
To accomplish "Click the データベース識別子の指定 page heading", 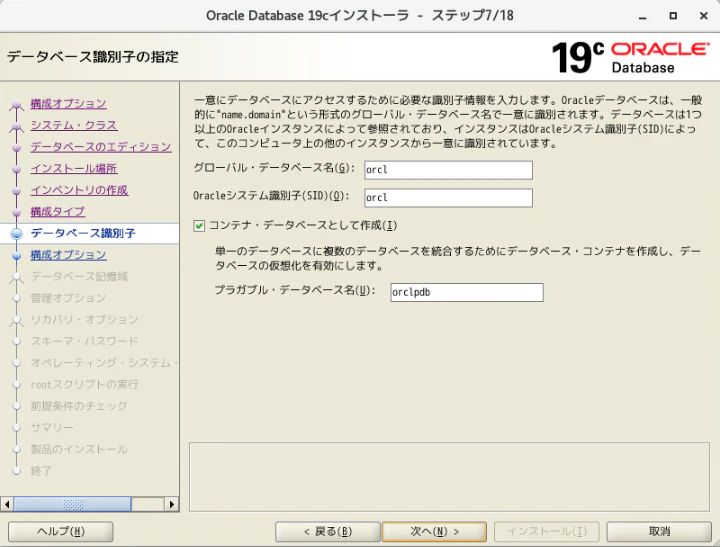I will [x=93, y=57].
